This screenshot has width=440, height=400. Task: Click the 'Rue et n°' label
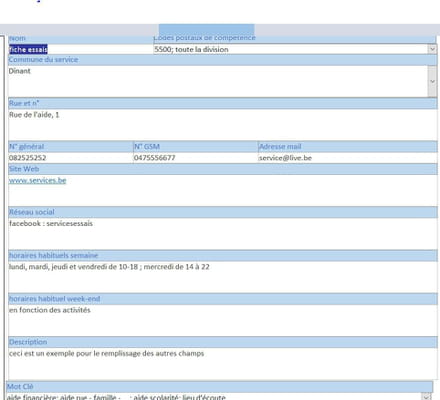pyautogui.click(x=24, y=103)
